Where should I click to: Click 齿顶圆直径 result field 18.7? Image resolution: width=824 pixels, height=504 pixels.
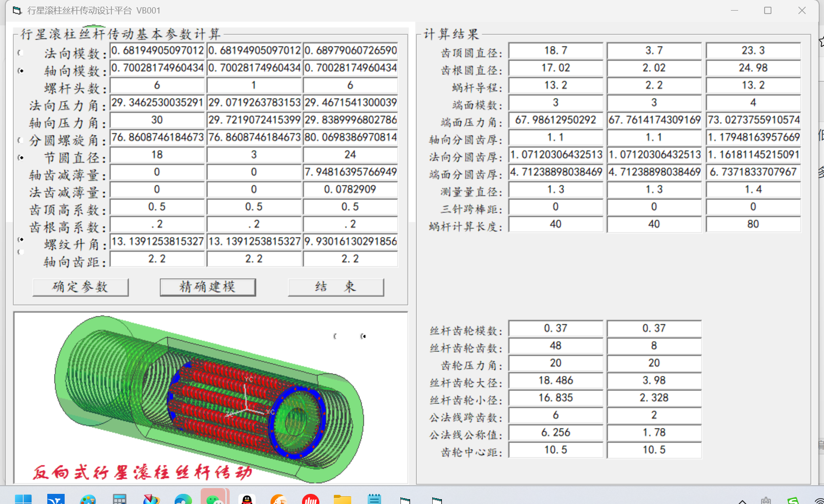[556, 50]
